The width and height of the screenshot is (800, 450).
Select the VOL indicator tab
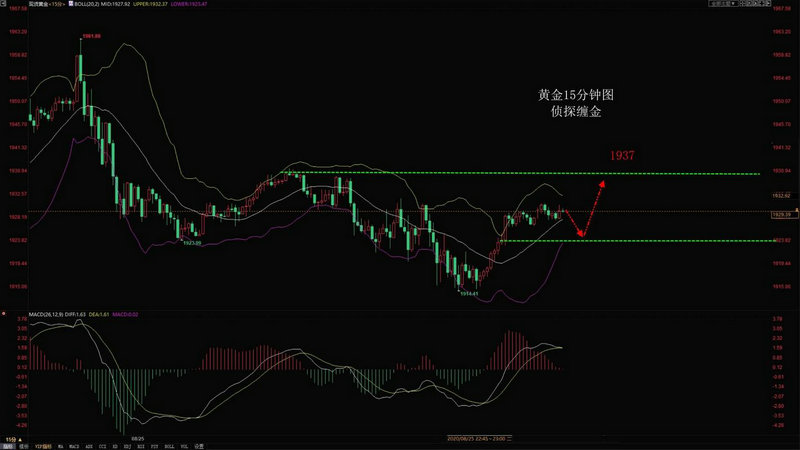185,446
